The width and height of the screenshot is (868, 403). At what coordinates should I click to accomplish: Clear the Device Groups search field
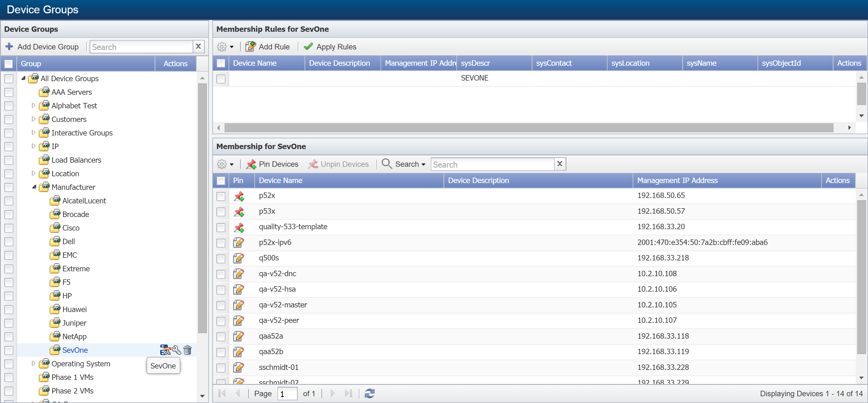coord(199,46)
